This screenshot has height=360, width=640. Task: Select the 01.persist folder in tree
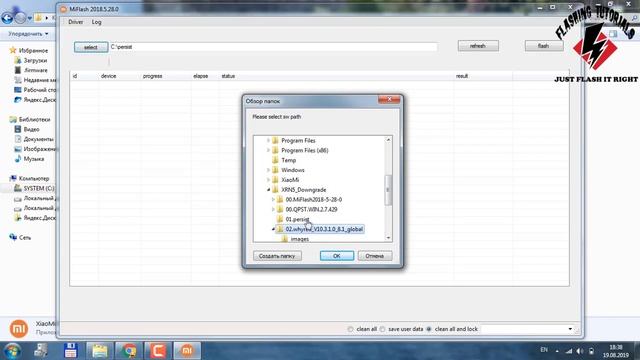[x=298, y=219]
